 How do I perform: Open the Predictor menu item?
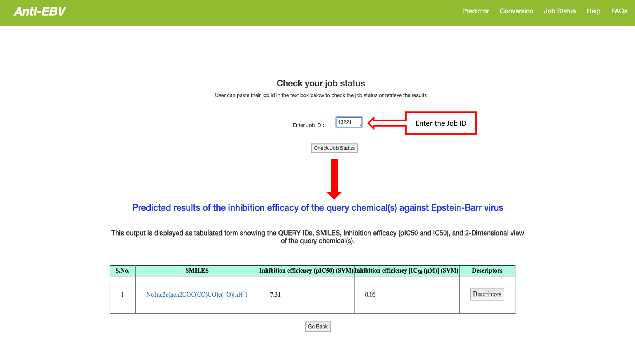475,11
